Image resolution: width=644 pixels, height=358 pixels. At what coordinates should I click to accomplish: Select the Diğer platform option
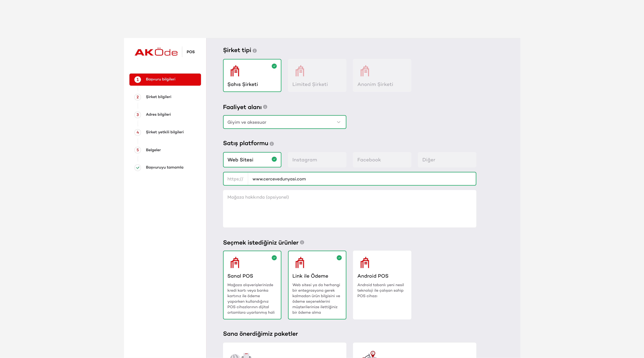pos(447,160)
